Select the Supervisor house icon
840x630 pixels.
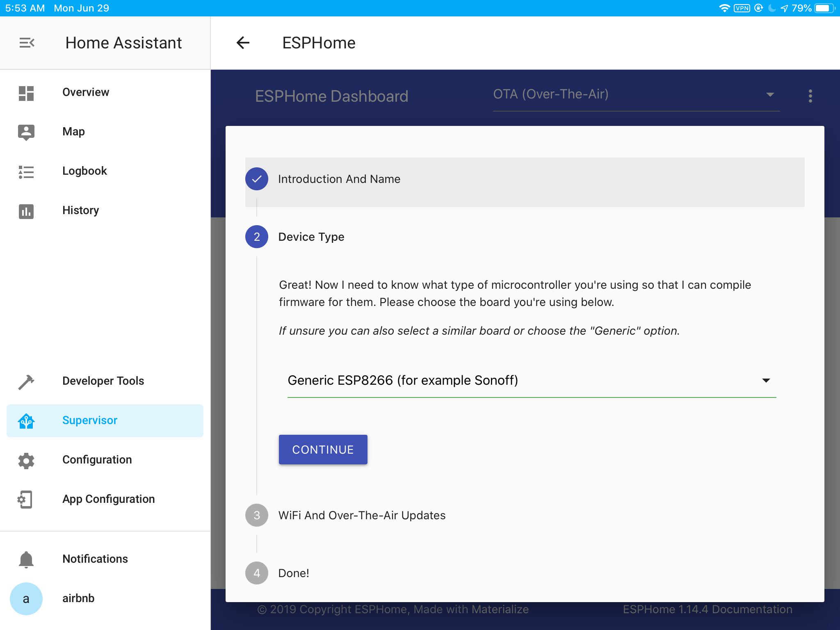(x=26, y=421)
